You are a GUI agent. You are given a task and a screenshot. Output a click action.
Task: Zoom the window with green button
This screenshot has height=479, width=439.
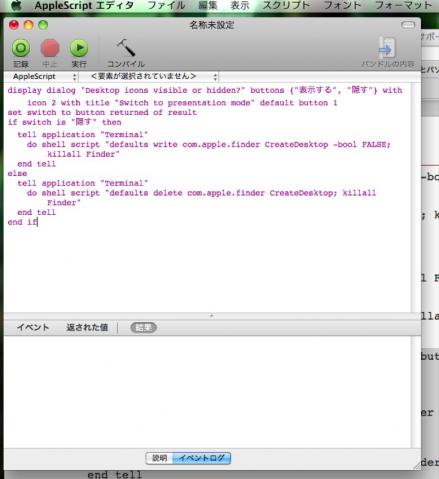click(43, 25)
